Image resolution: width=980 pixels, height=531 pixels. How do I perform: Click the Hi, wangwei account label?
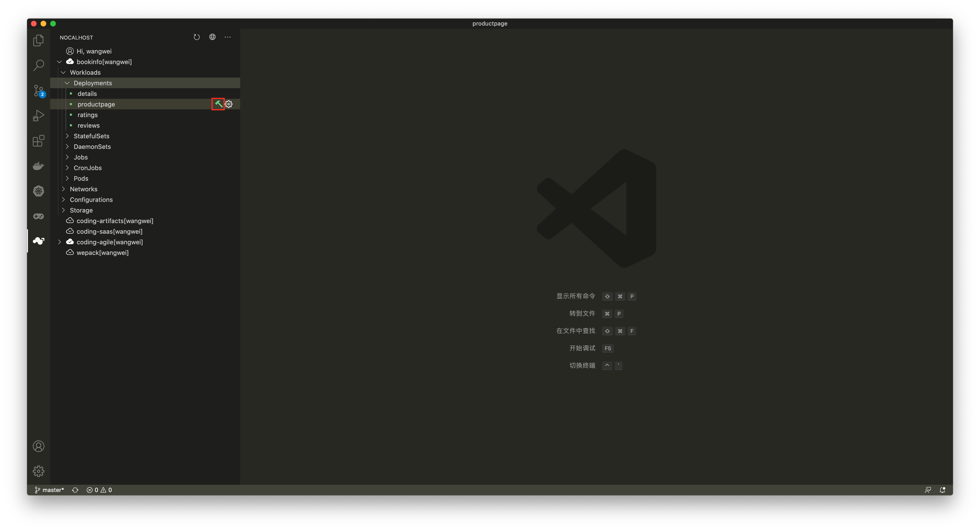(x=95, y=51)
